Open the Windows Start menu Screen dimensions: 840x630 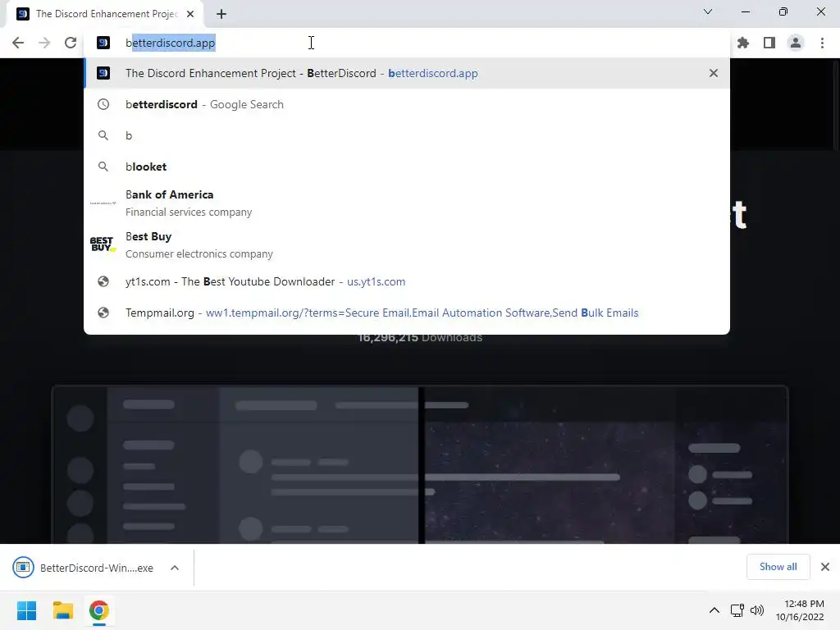pos(26,610)
